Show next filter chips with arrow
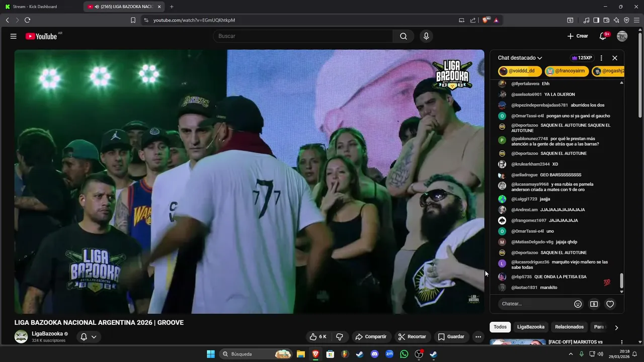644x362 pixels. [x=616, y=327]
